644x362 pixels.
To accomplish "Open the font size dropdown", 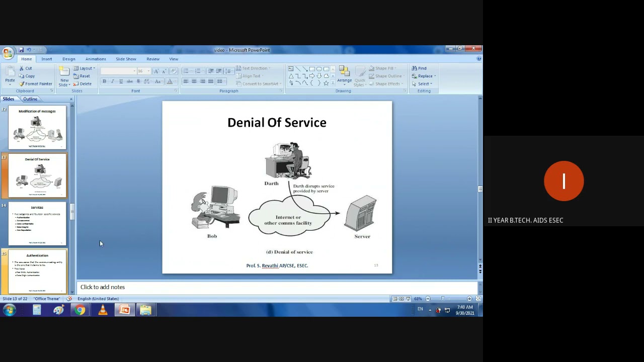I will click(148, 71).
